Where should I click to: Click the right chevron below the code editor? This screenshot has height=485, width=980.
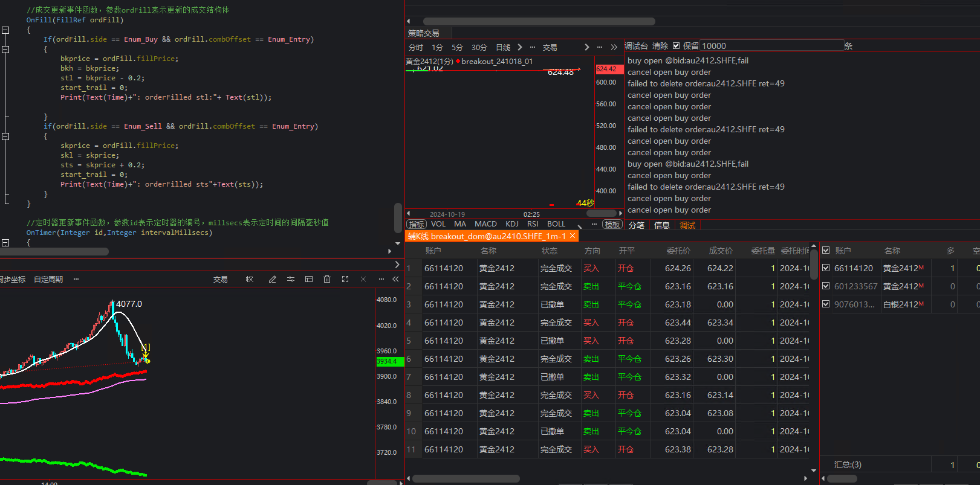coord(397,265)
